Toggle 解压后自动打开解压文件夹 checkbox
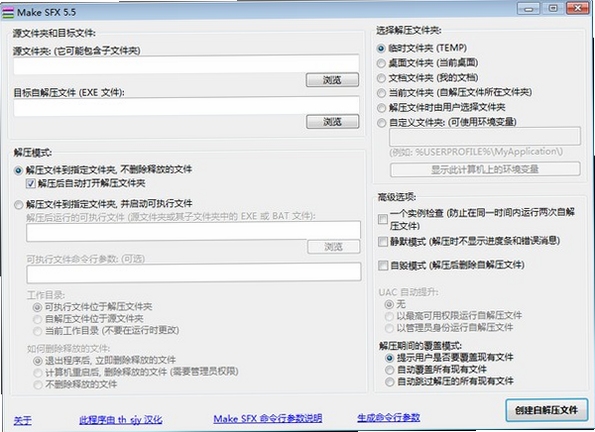 [x=31, y=184]
